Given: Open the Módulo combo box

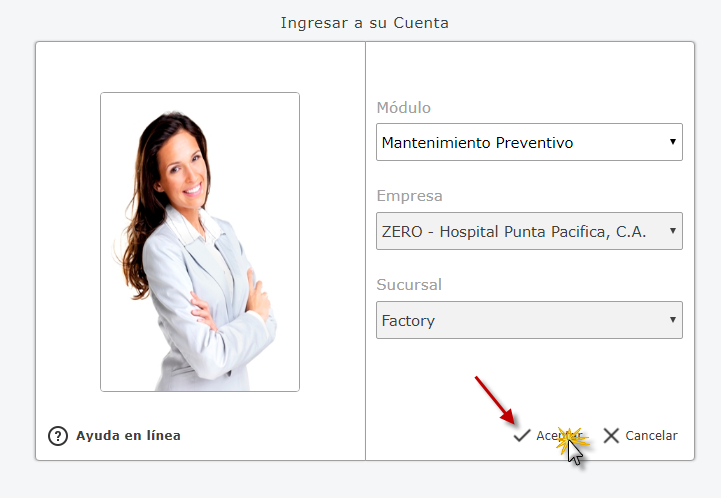Looking at the screenshot, I should (x=529, y=142).
